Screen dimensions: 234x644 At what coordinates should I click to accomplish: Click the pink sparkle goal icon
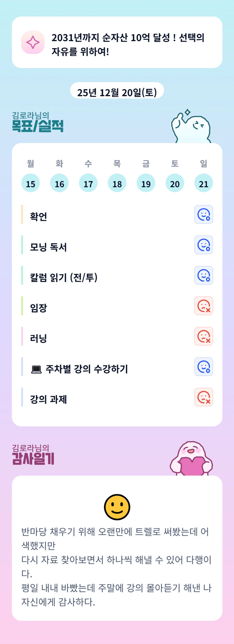pyautogui.click(x=33, y=42)
